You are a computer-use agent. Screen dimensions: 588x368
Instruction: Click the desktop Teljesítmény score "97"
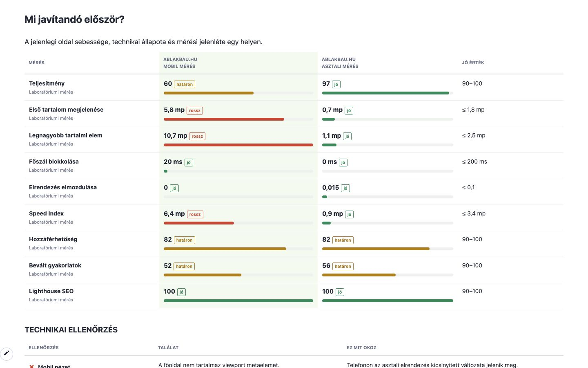[326, 84]
